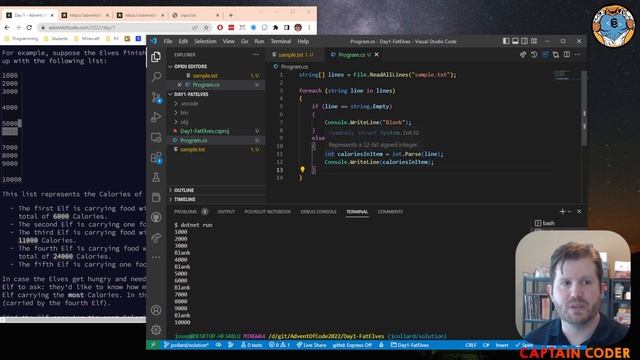
Task: Switch to the Comments panel tab
Action: tap(390, 211)
